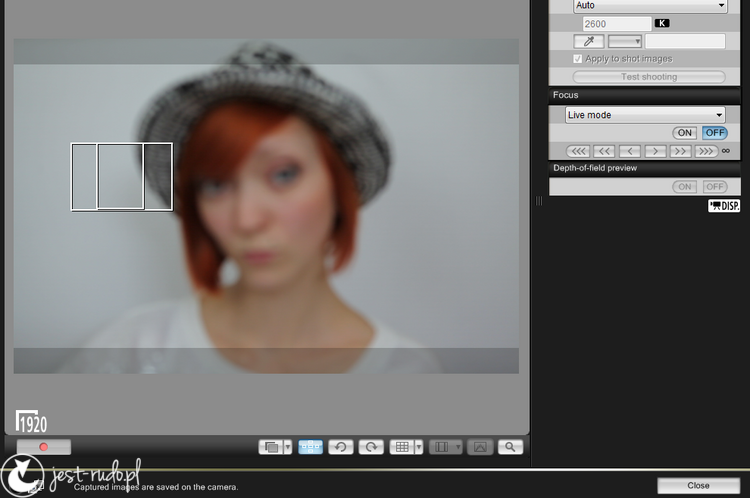Open the Live mode focus dropdown

(x=645, y=115)
